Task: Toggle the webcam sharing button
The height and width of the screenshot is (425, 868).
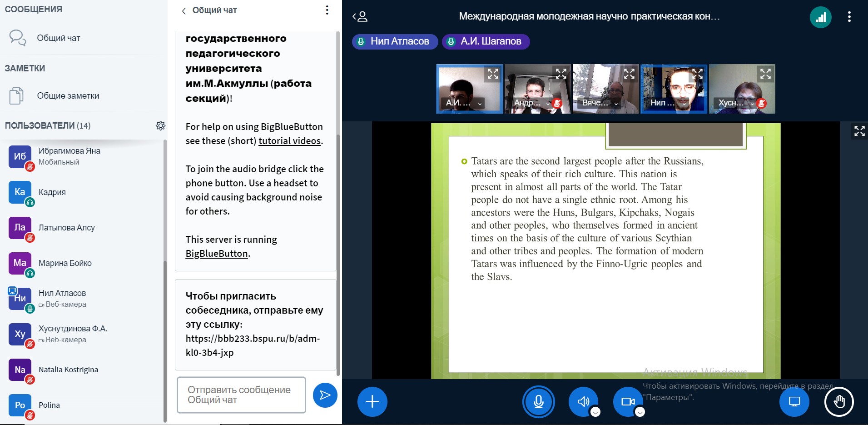Action: (628, 401)
